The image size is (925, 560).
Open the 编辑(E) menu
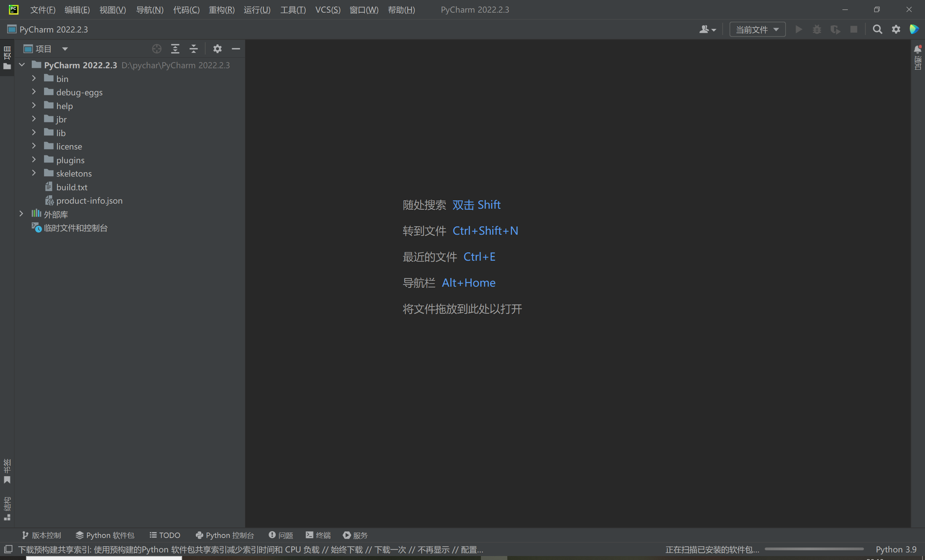[77, 10]
